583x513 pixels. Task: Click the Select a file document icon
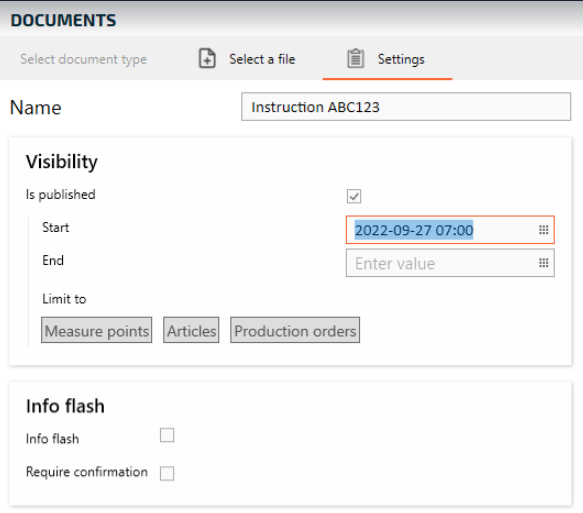tap(207, 59)
